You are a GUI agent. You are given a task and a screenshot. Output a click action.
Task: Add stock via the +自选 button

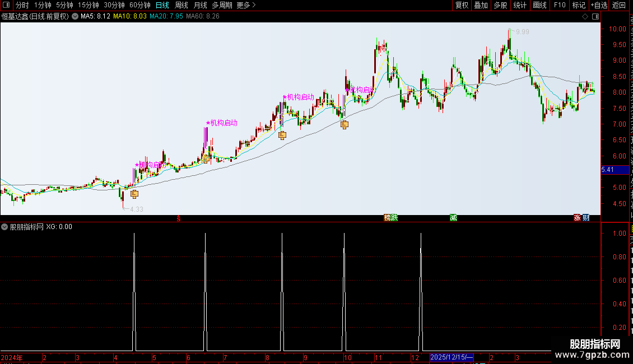(599, 5)
